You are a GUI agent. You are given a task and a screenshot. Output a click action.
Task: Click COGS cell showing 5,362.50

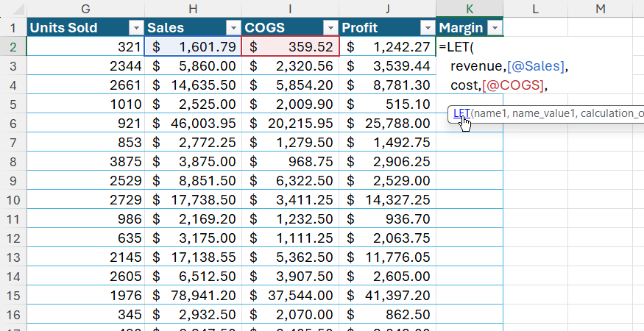pos(290,257)
